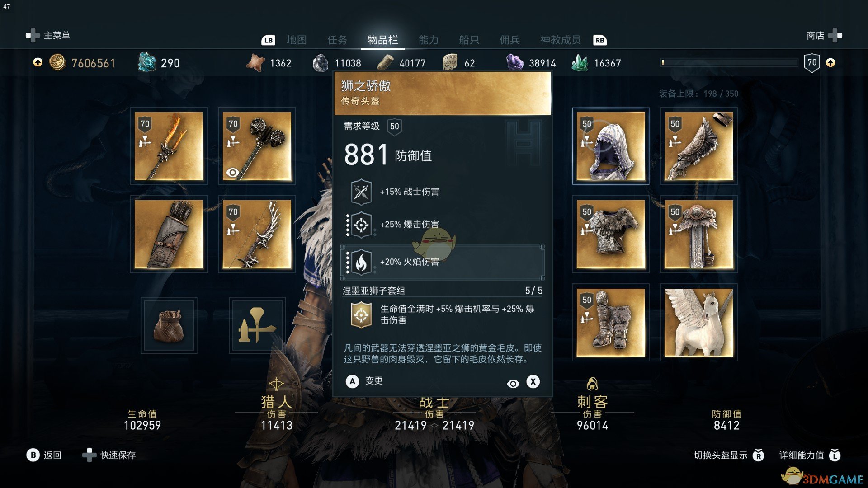Switch to the 地图 map tab
868x488 pixels.
pyautogui.click(x=297, y=40)
